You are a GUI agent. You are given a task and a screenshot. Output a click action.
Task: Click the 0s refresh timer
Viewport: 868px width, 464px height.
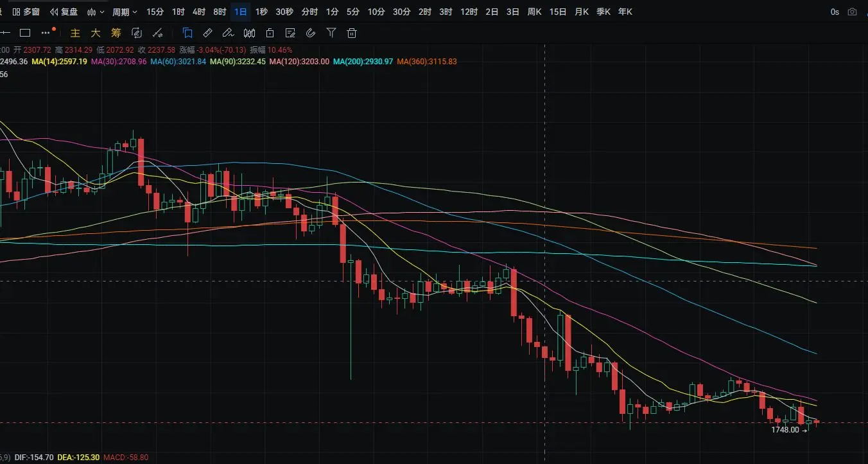[835, 12]
